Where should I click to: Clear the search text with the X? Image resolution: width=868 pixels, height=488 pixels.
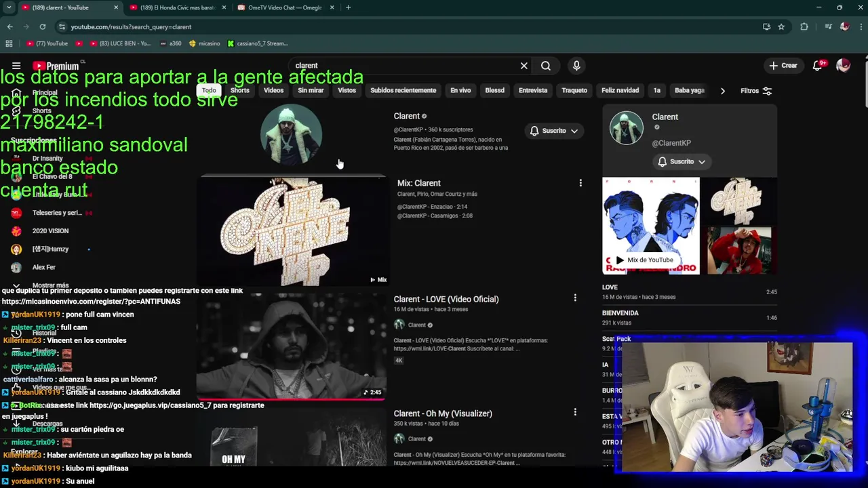click(524, 66)
